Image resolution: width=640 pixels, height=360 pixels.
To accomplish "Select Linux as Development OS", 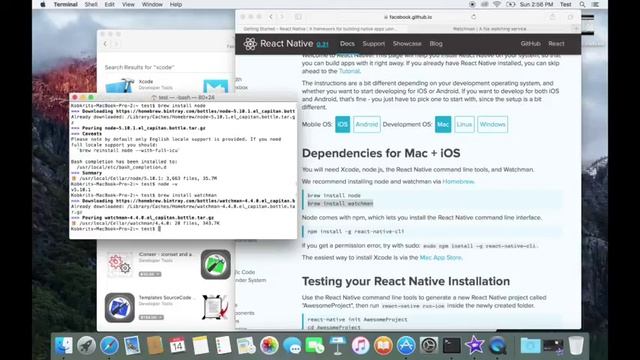I will coord(464,124).
